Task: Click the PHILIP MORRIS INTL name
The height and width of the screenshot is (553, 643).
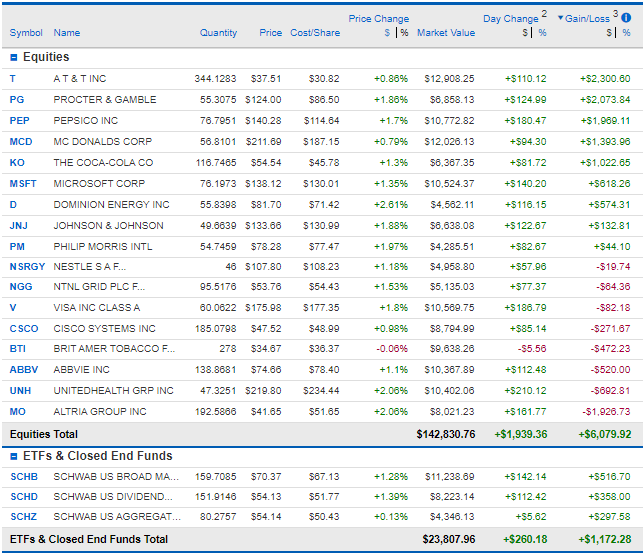Action: click(103, 246)
